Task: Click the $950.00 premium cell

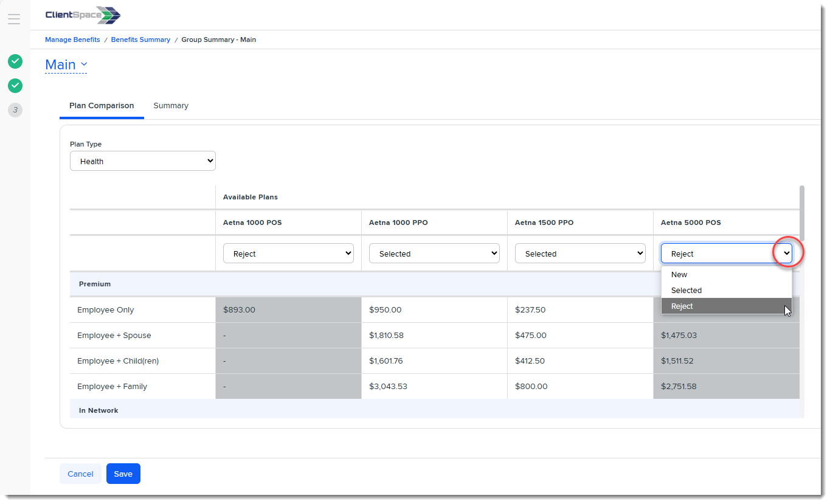Action: (x=434, y=309)
